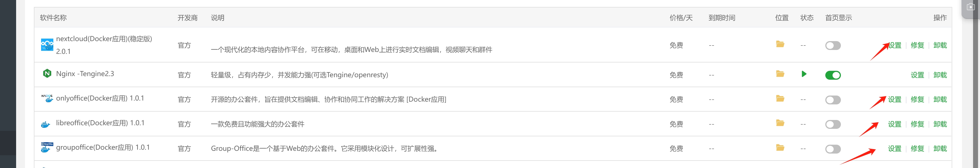Enable homepage display for groupoffice
Image resolution: width=980 pixels, height=168 pixels.
(833, 149)
